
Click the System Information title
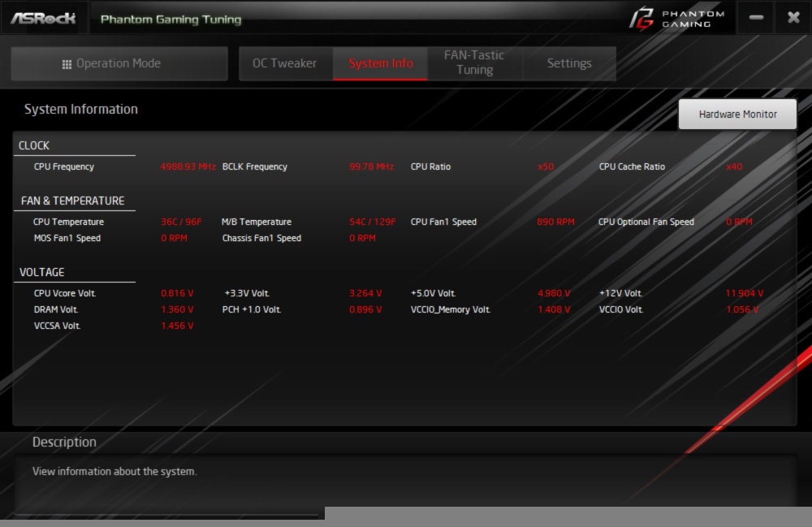point(81,110)
